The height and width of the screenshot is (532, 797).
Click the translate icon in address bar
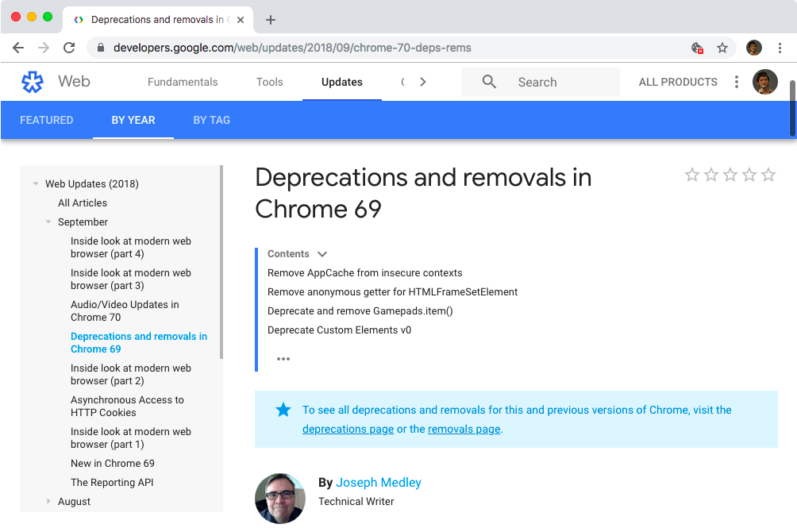696,48
